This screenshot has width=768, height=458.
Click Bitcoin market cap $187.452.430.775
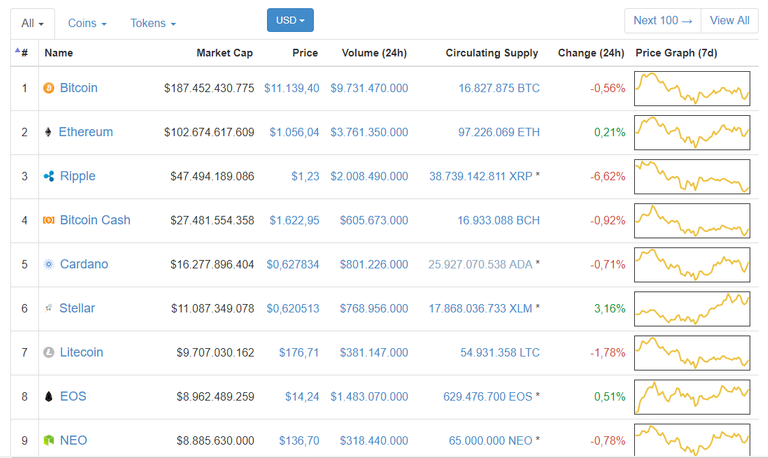click(x=209, y=88)
